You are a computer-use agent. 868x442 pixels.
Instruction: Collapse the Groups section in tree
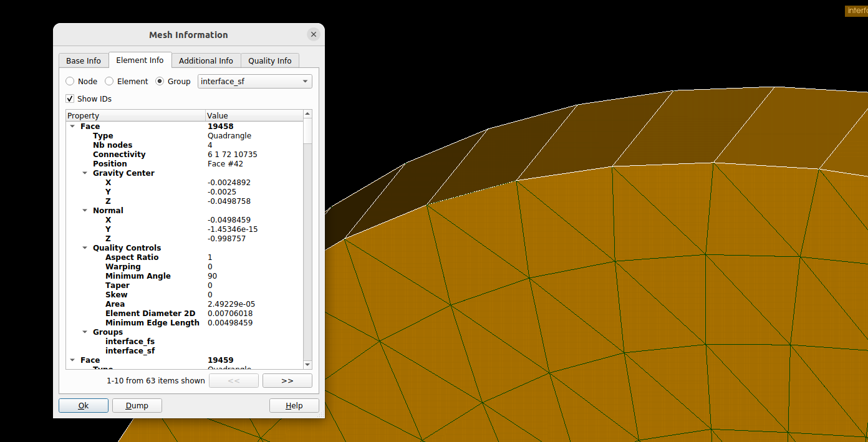(85, 332)
